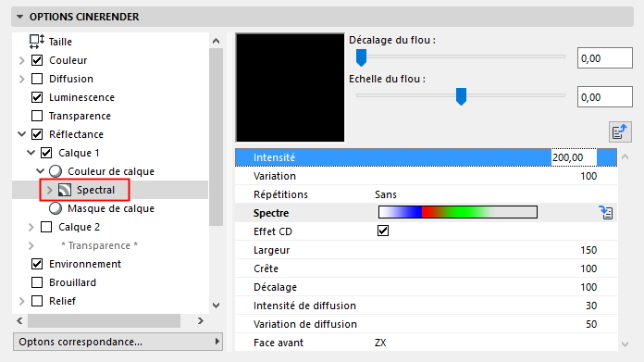
Task: Click the channel list scroll left arrow
Action: pos(19,320)
